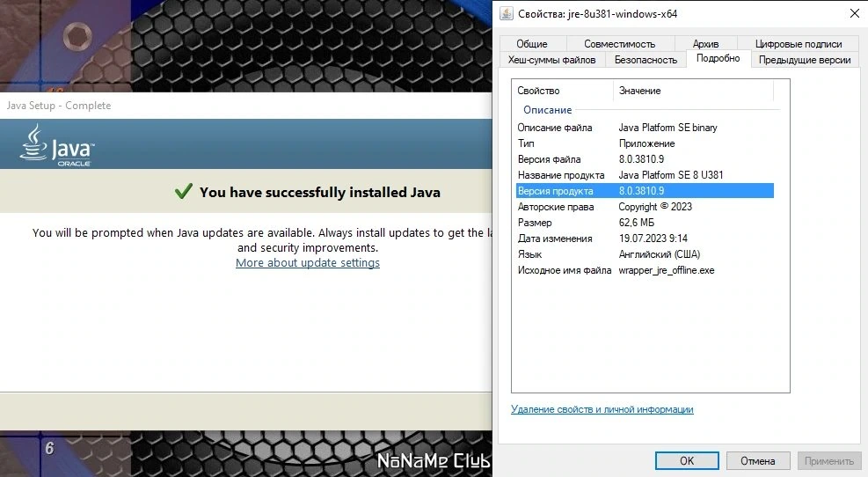
Task: Open More about update settings link
Action: coord(308,262)
